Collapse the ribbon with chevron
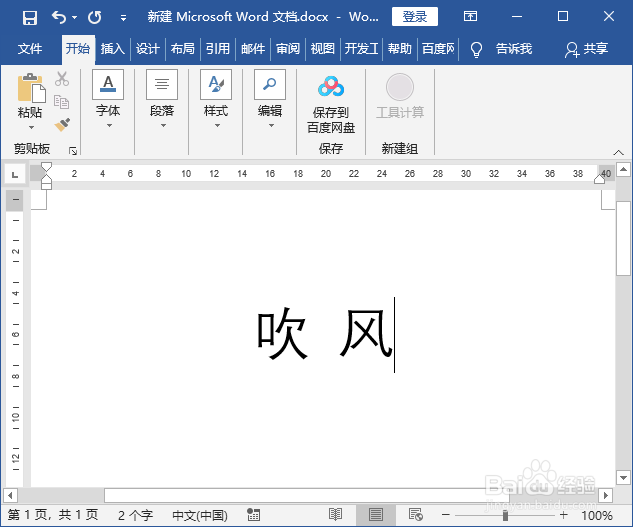 [618, 153]
